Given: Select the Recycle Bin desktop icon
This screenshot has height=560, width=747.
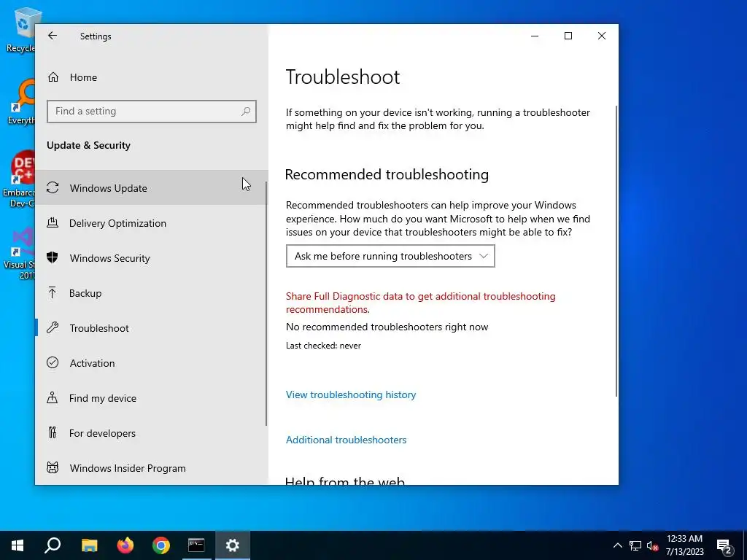Looking at the screenshot, I should pyautogui.click(x=20, y=31).
